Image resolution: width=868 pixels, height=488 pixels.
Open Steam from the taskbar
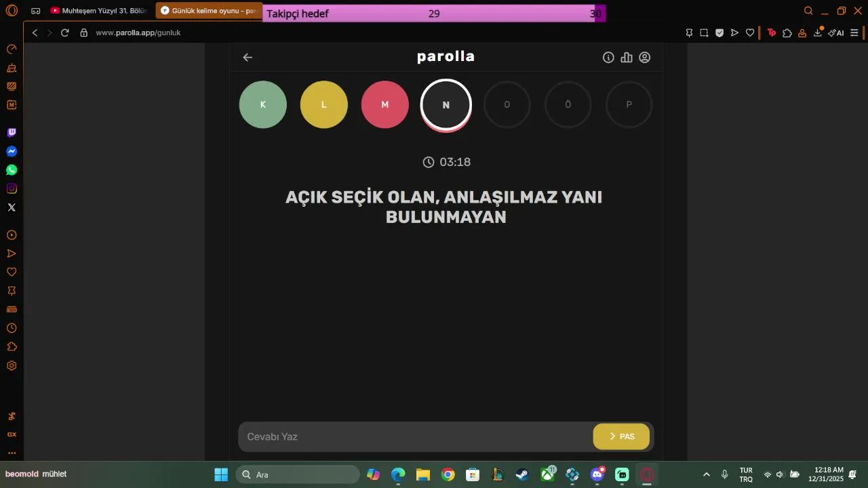tap(522, 474)
